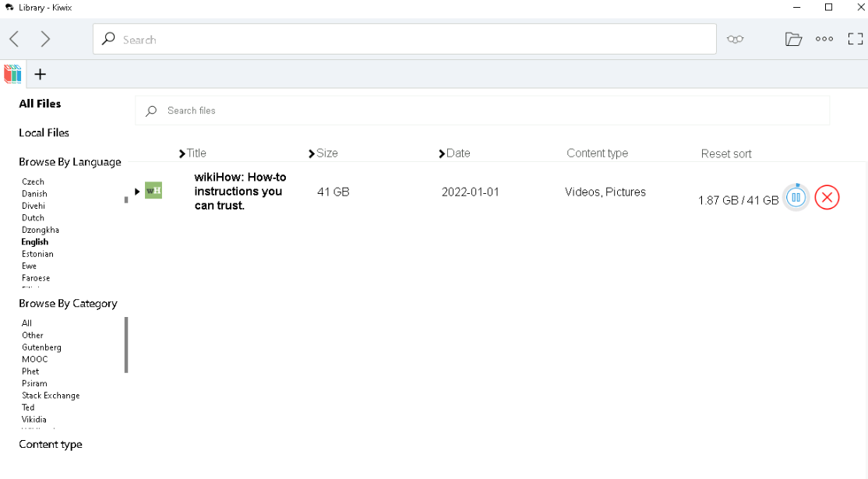
Task: Open the three-dots more options menu
Action: click(824, 39)
